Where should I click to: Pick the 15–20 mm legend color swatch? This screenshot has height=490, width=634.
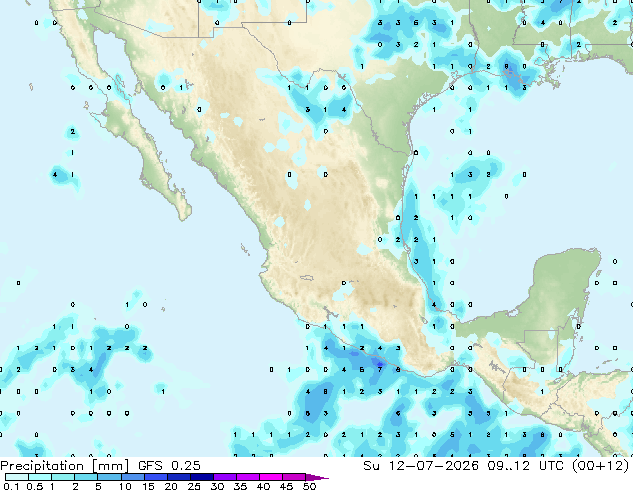(x=155, y=477)
